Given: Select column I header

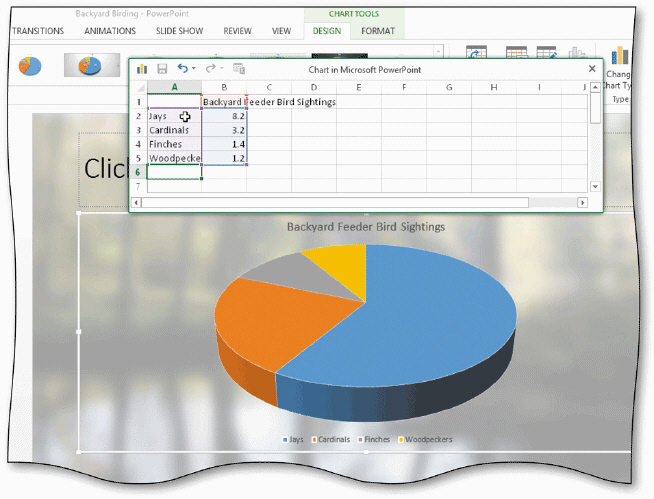Looking at the screenshot, I should (x=539, y=87).
